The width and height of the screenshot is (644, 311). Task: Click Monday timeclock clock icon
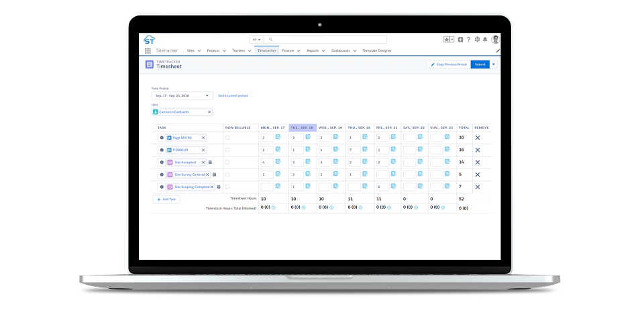pos(274,208)
